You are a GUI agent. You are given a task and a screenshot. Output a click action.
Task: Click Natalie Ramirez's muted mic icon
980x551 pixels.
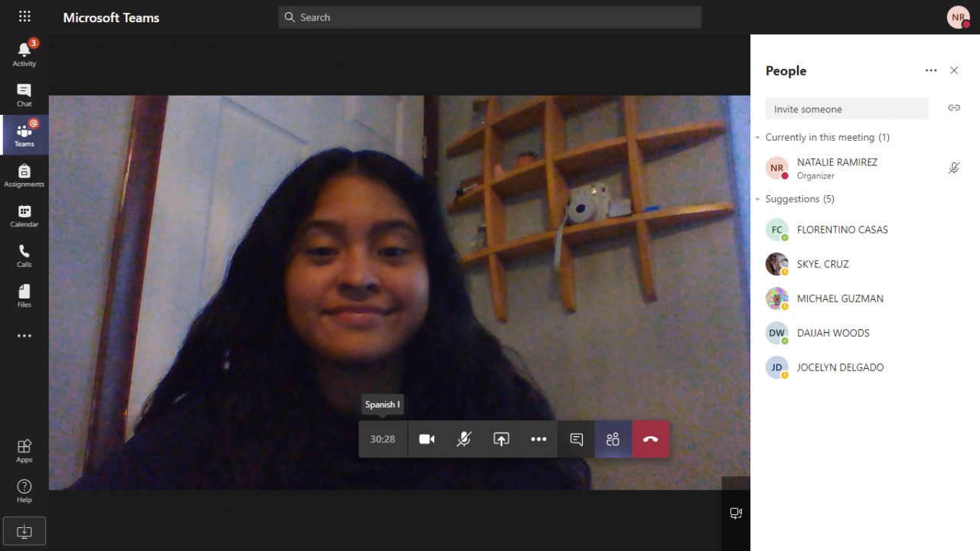(x=954, y=168)
